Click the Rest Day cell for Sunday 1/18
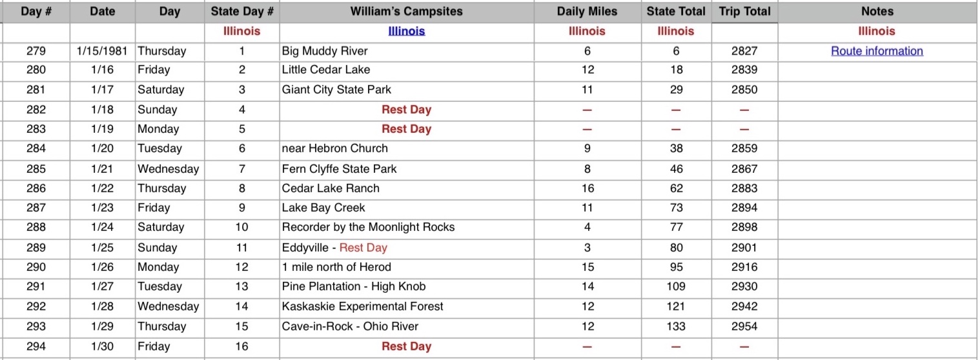The height and width of the screenshot is (360, 980). (x=407, y=110)
